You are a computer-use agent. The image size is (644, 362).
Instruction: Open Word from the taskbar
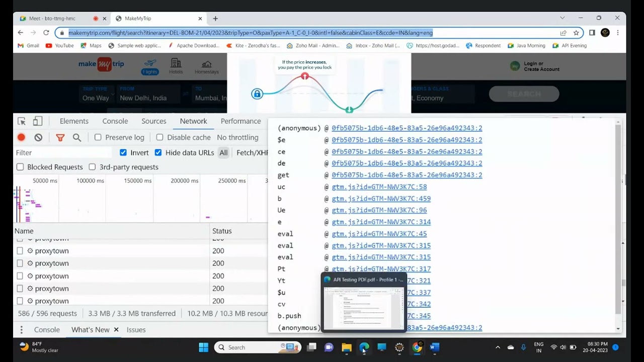pyautogui.click(x=435, y=347)
